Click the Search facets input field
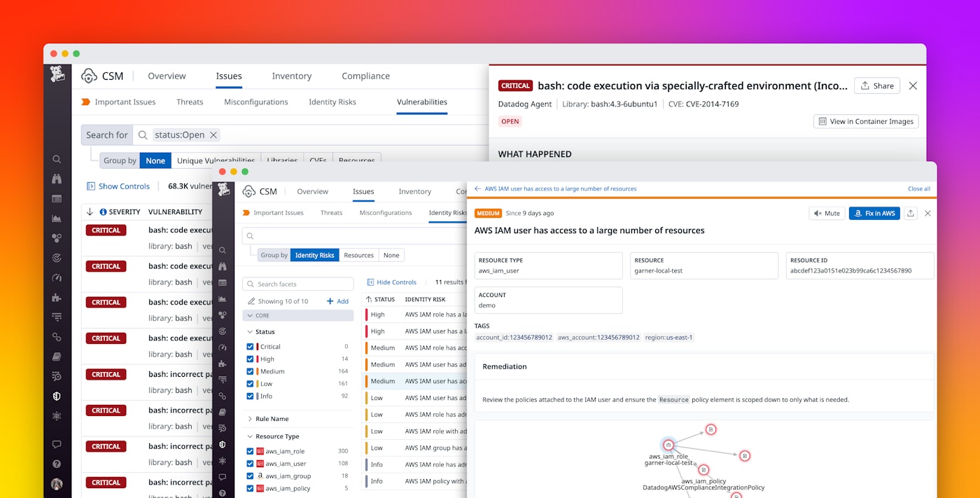Screen dimensions: 980x498 (297, 284)
